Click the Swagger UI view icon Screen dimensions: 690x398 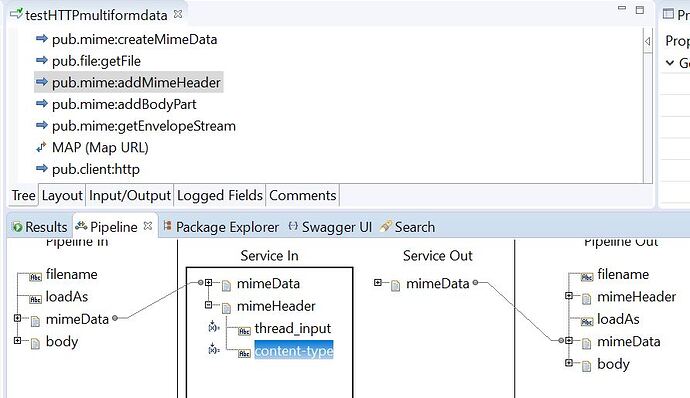tap(293, 226)
